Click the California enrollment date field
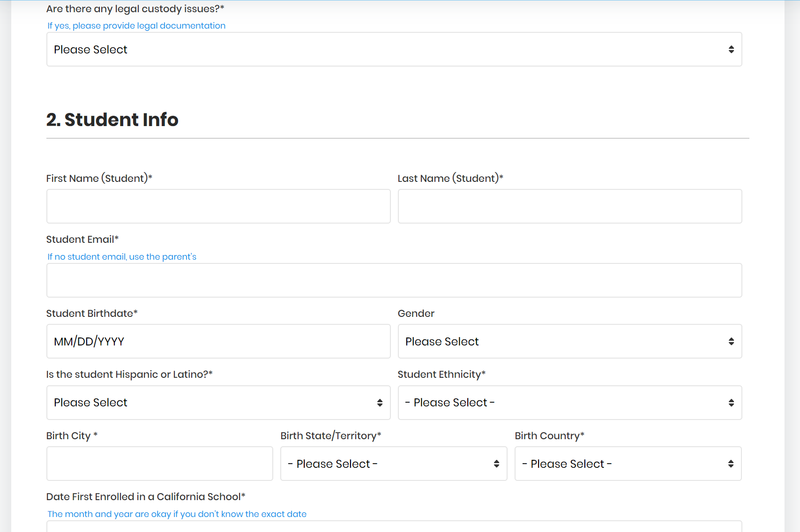Viewport: 800px width, 532px height. click(x=394, y=527)
